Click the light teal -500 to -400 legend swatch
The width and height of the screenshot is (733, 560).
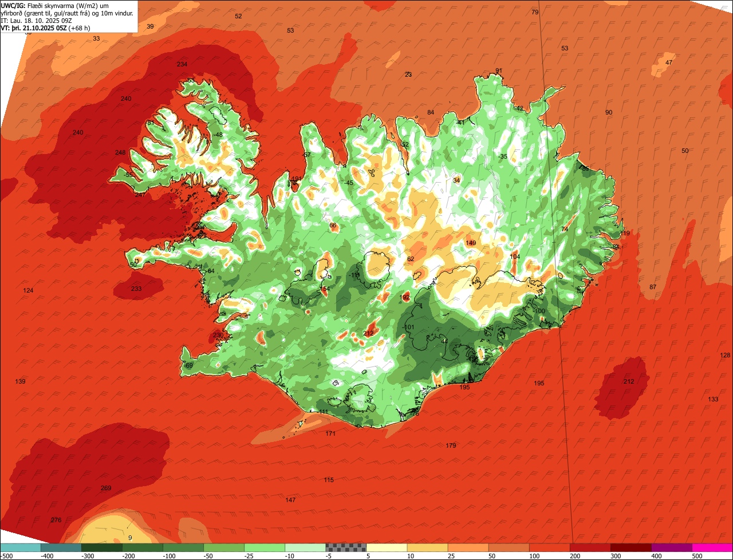pos(20,547)
